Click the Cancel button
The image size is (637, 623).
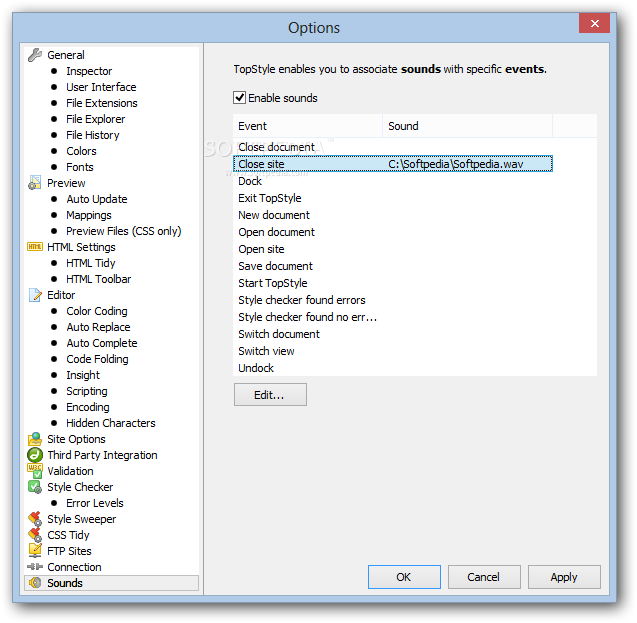point(484,577)
